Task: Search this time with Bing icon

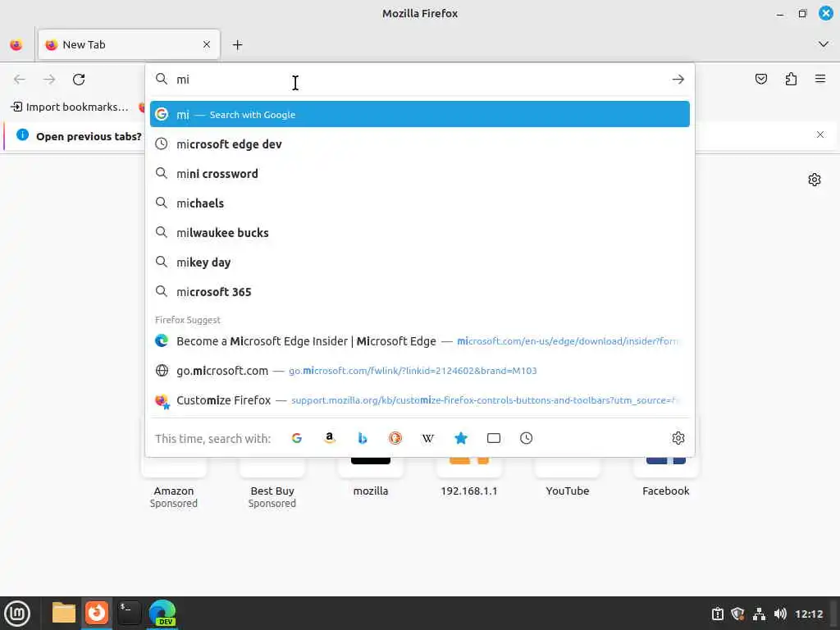Action: [x=362, y=438]
